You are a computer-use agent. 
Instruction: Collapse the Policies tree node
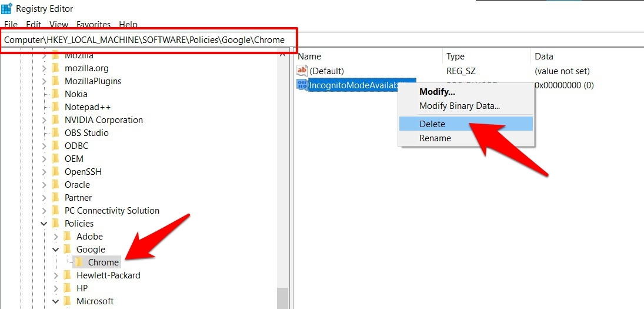point(44,224)
